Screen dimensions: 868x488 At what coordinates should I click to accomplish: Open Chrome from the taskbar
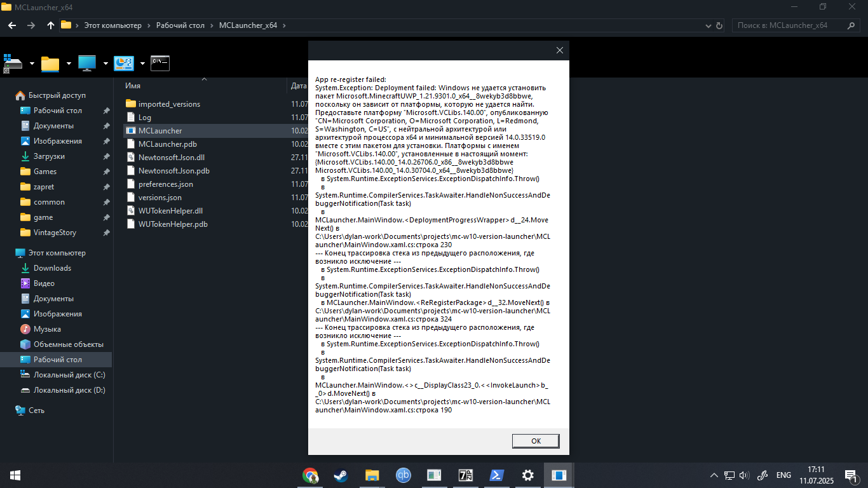(x=310, y=475)
